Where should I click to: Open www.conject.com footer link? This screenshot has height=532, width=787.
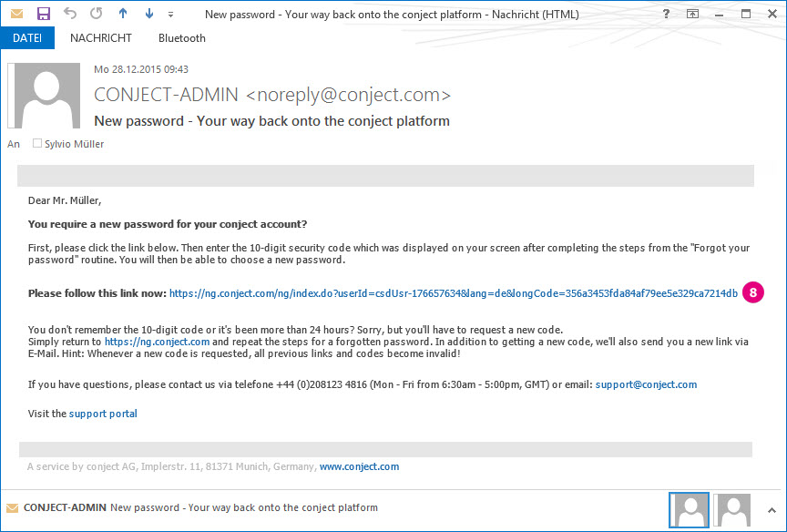tap(360, 466)
